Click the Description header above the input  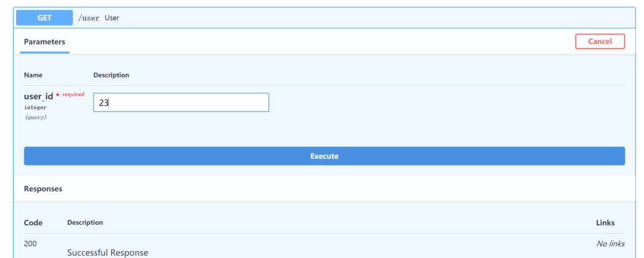(112, 75)
